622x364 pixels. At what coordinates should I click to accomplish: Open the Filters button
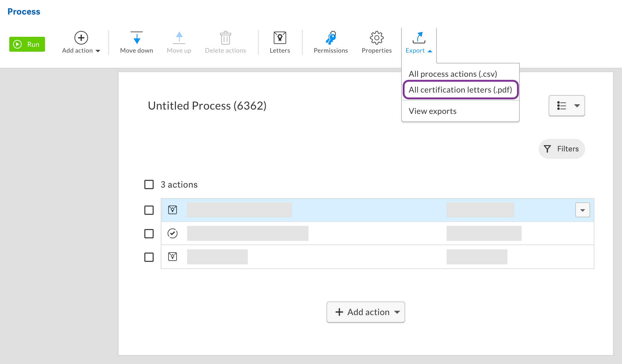coord(562,149)
